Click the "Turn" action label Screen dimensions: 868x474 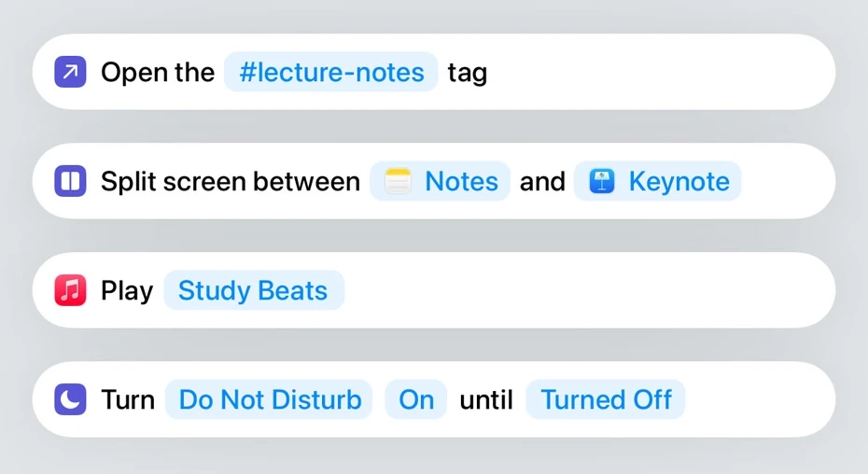128,399
